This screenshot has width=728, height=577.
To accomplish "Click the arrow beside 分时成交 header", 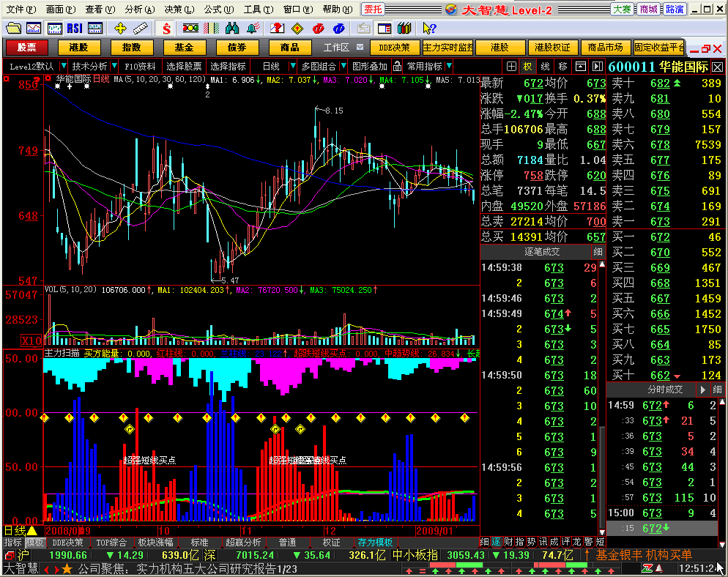I will click(x=702, y=390).
